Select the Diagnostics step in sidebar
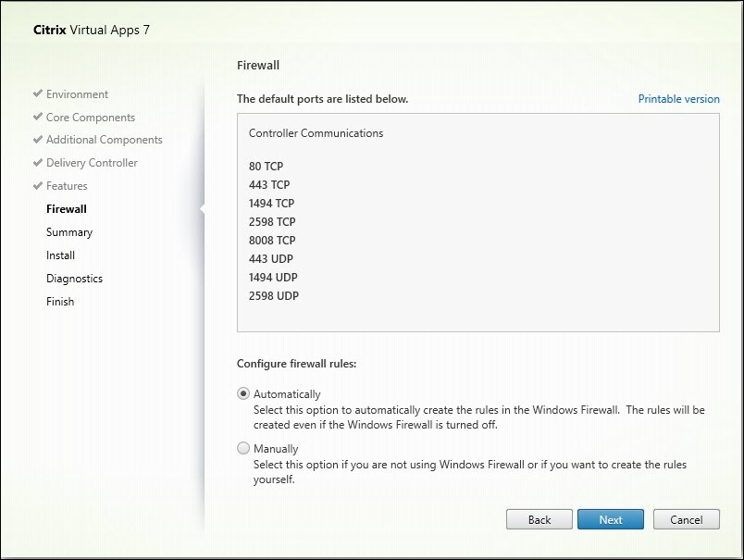Image resolution: width=744 pixels, height=560 pixels. (x=74, y=279)
